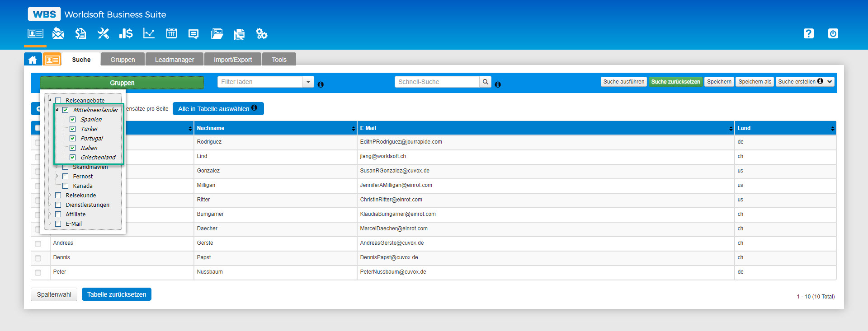Image resolution: width=868 pixels, height=331 pixels.
Task: Open the settings gears icon
Action: pos(262,33)
